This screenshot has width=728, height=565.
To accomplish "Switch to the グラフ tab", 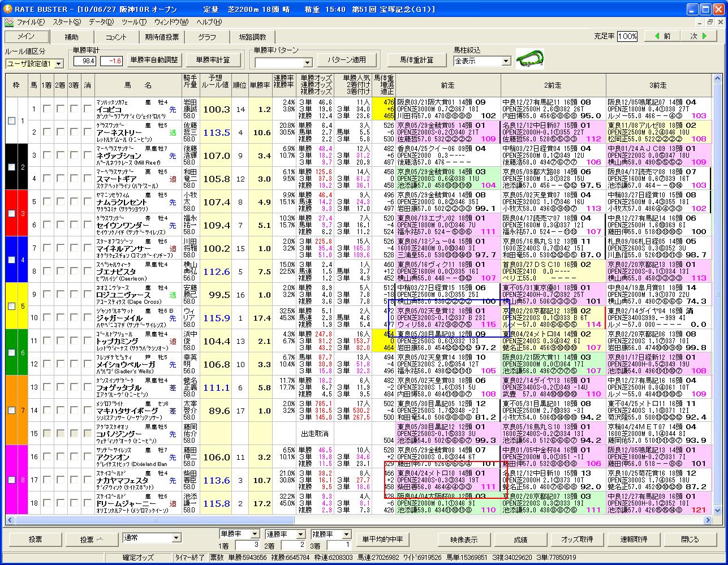I will (207, 37).
